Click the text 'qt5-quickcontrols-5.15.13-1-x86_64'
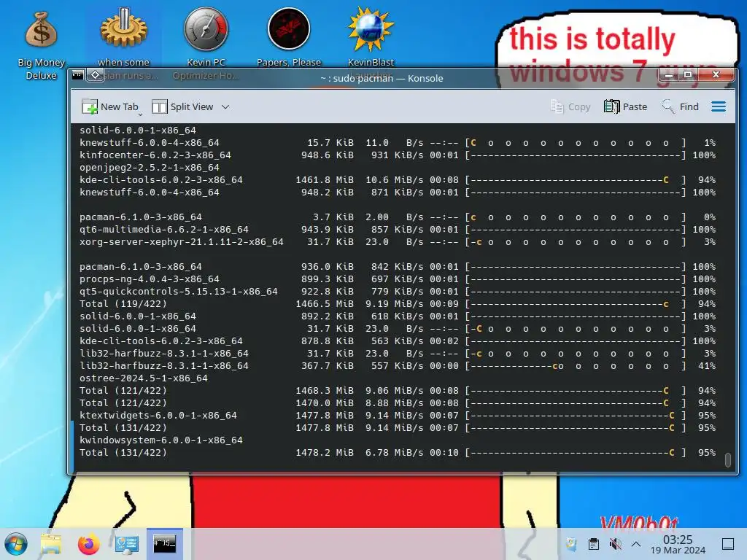 click(x=179, y=292)
